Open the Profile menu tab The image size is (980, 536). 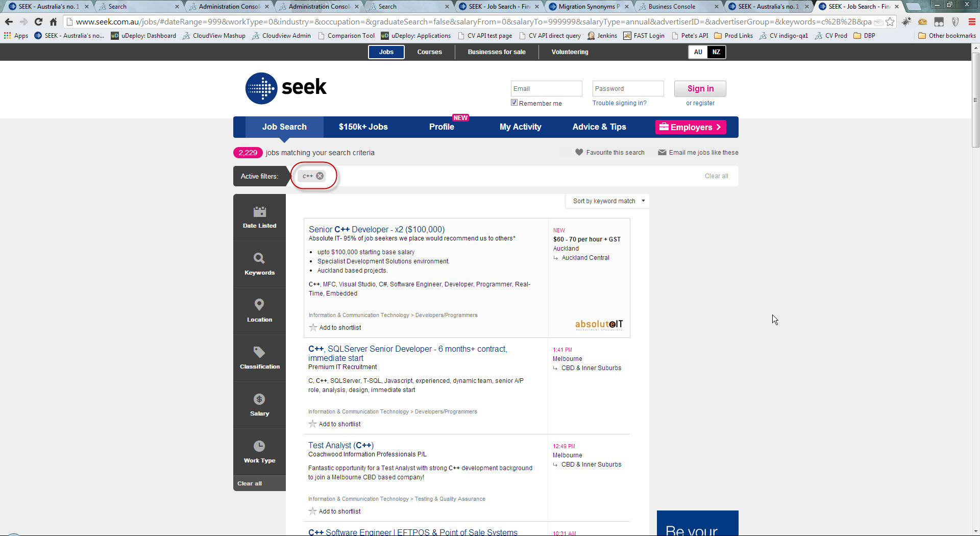pos(442,127)
